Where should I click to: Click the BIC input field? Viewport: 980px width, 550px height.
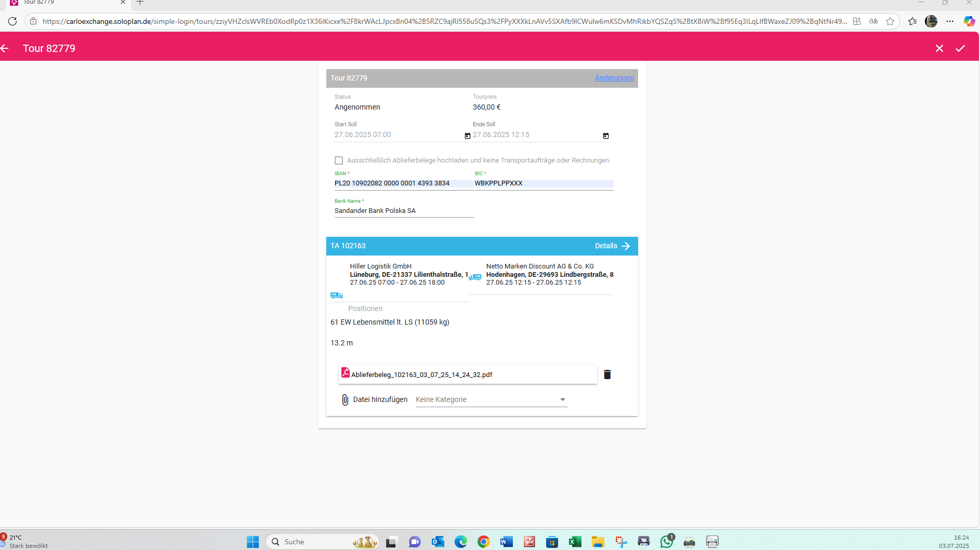[544, 183]
